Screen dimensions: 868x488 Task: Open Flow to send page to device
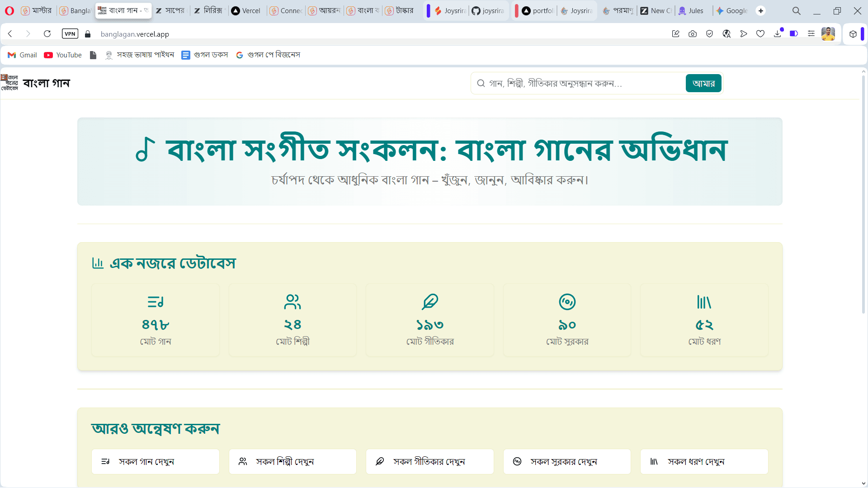[x=744, y=33]
